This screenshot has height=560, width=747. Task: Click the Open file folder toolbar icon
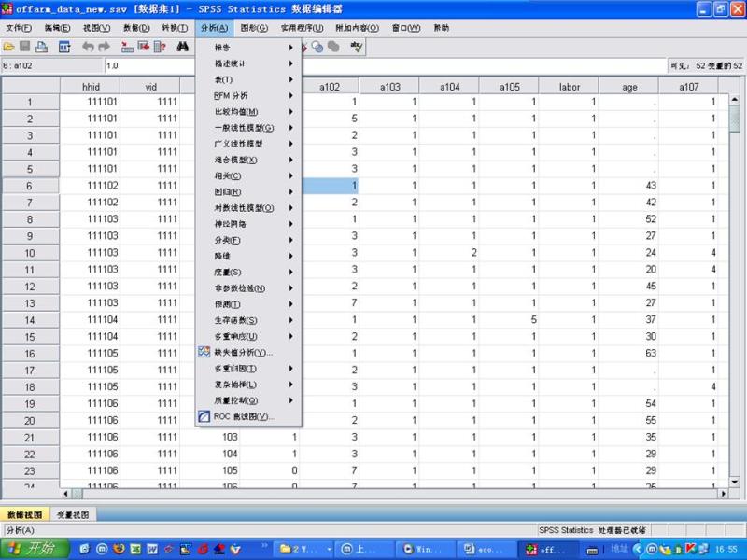pyautogui.click(x=8, y=47)
